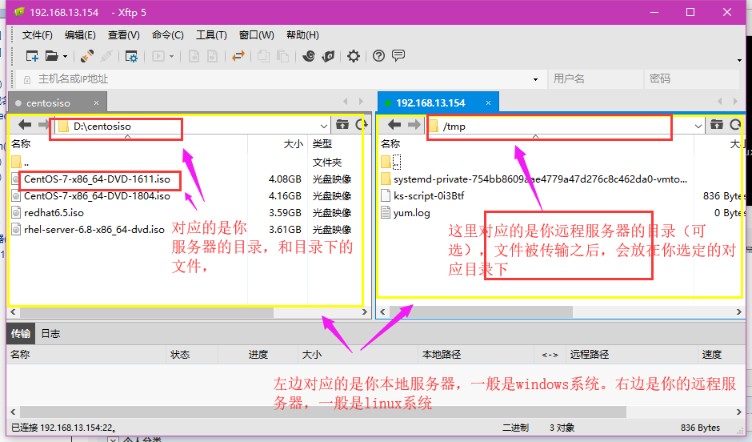Refresh the local pane
Viewport: 752px width, 442px height.
coord(361,125)
